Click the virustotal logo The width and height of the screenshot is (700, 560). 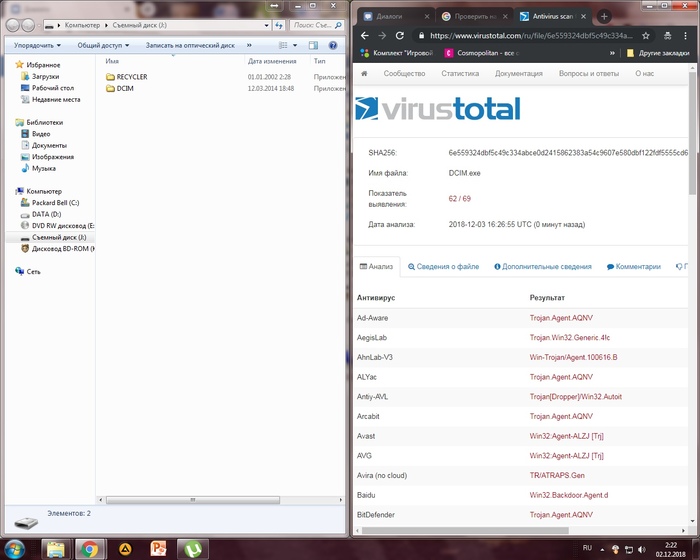438,109
